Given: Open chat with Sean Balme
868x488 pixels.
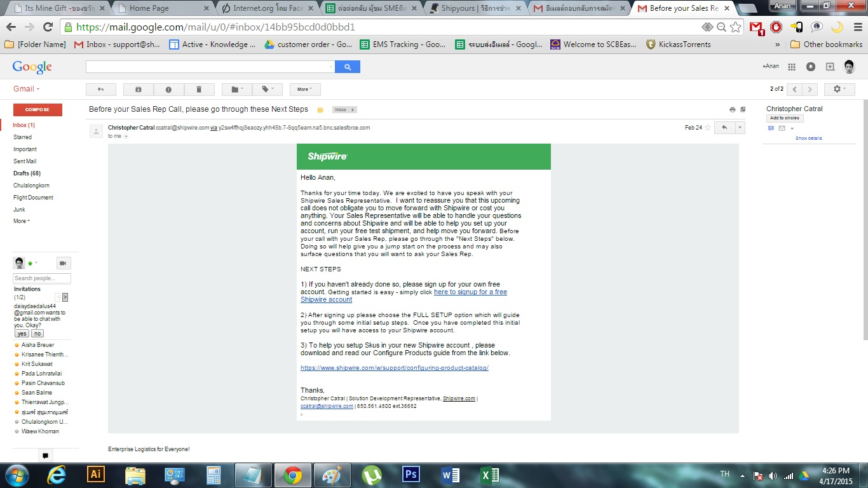Looking at the screenshot, I should tap(37, 393).
